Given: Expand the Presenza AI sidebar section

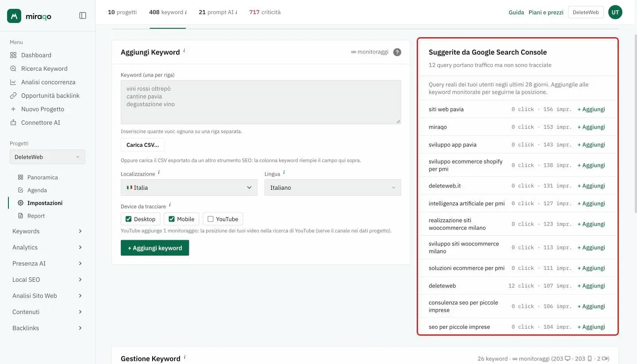Looking at the screenshot, I should [47, 264].
